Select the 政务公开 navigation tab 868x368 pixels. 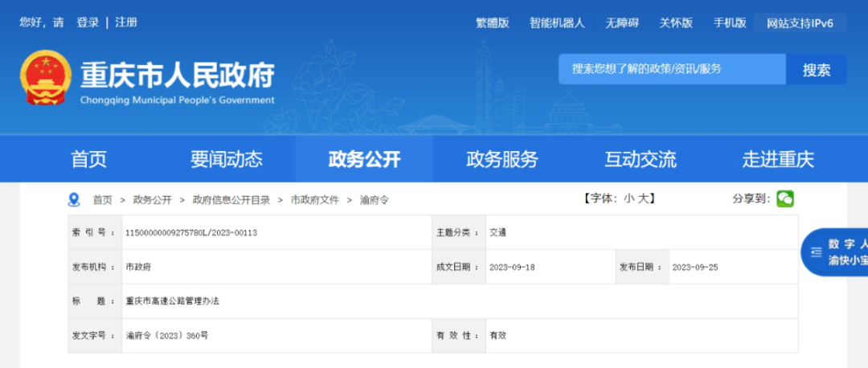(x=364, y=159)
